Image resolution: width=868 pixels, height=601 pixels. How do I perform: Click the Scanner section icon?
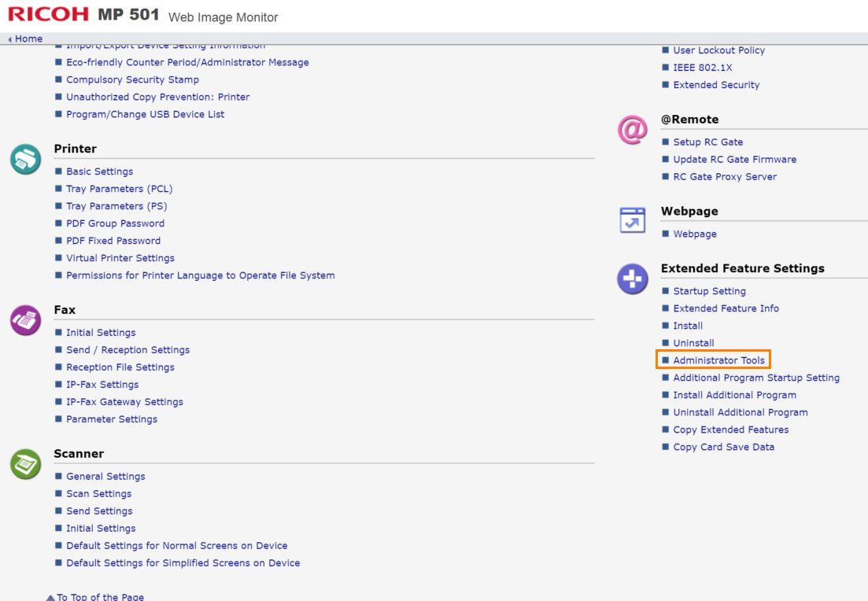pos(25,464)
